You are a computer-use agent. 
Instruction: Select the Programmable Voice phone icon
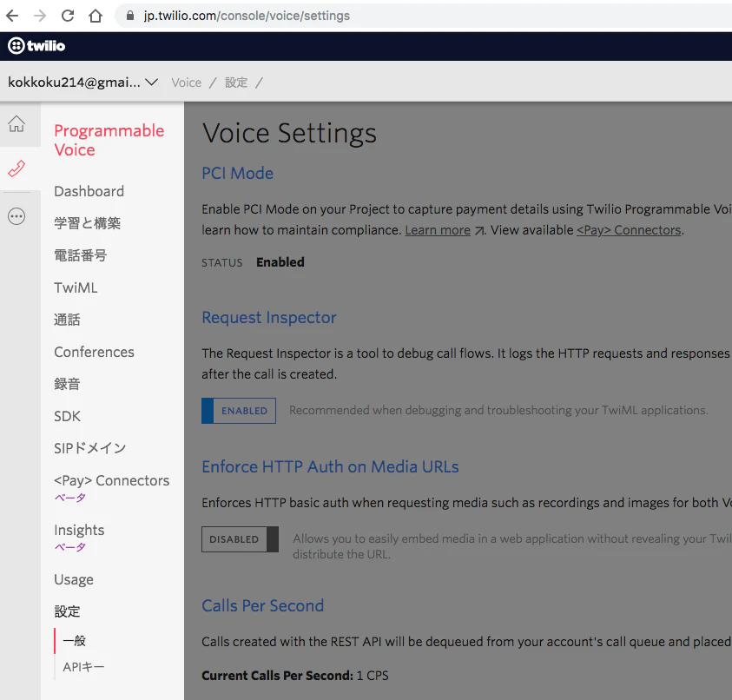coord(16,168)
